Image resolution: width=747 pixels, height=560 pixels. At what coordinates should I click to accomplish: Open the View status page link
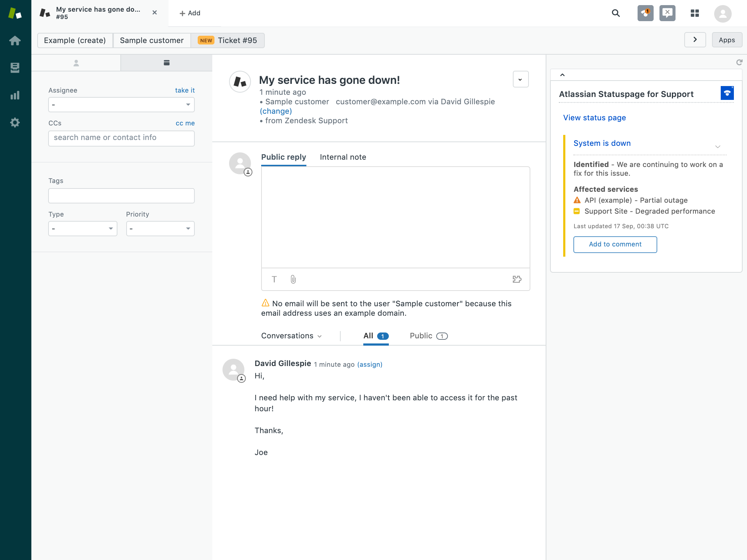click(x=594, y=118)
